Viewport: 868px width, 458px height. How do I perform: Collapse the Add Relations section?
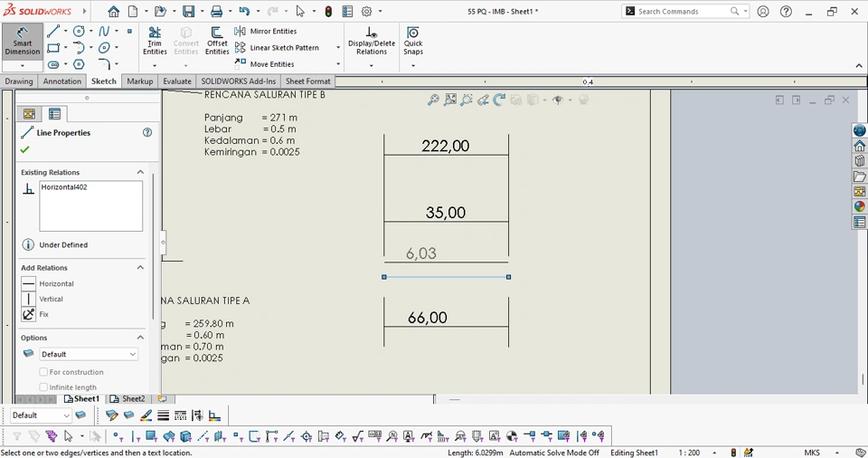tap(141, 268)
